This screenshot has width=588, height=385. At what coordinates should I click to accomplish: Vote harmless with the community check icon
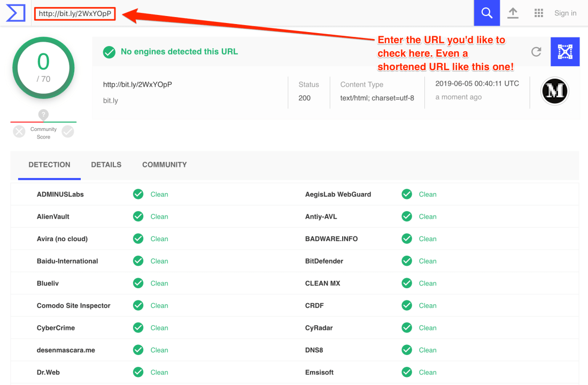[x=68, y=132]
